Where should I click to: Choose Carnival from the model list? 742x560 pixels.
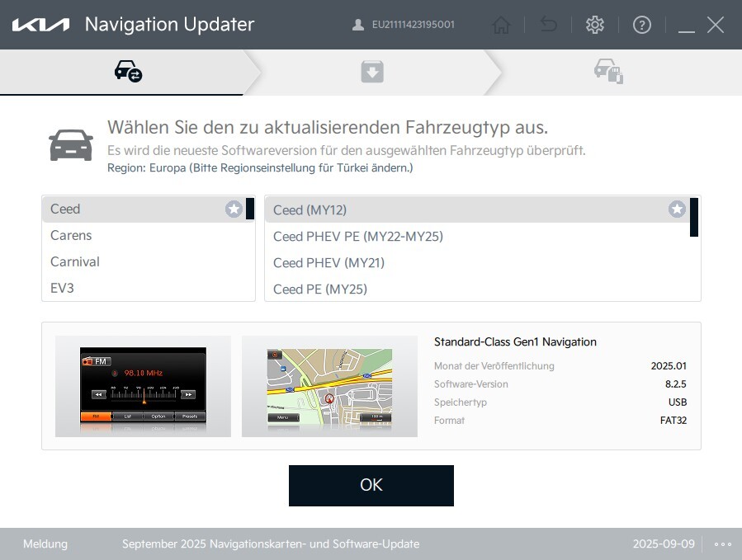point(75,262)
